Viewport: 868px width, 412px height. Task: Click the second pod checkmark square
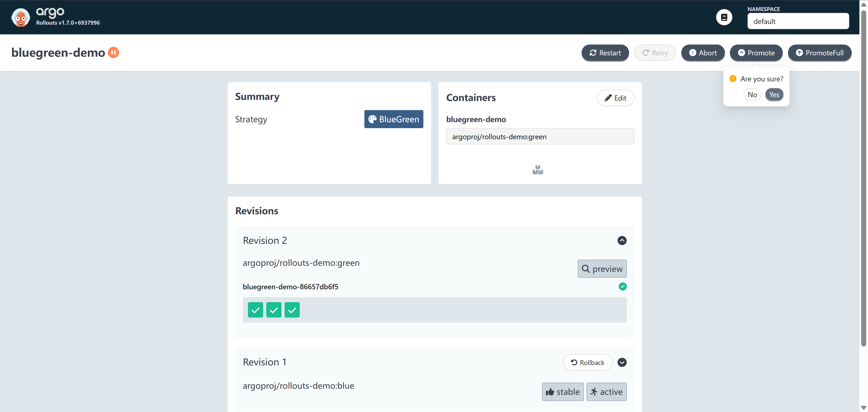coord(274,310)
